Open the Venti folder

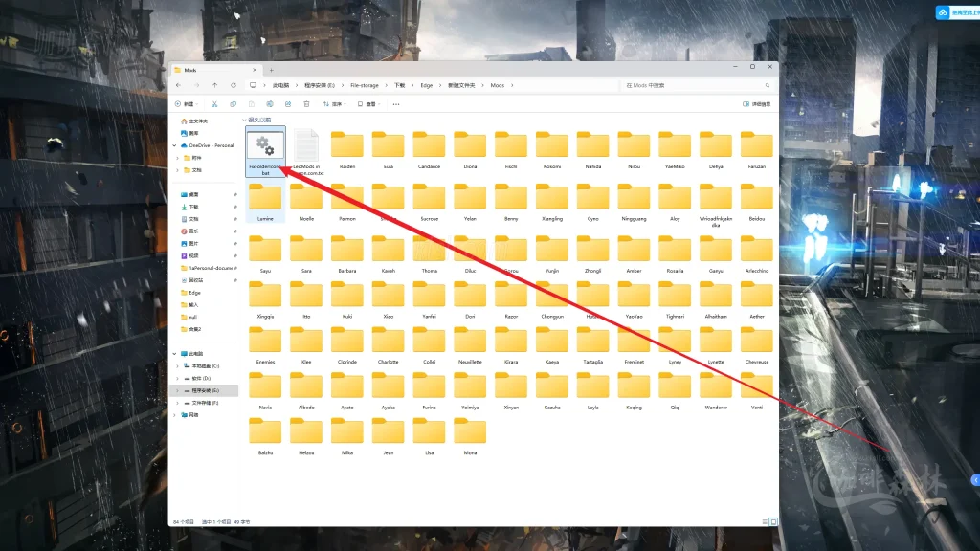(x=757, y=390)
